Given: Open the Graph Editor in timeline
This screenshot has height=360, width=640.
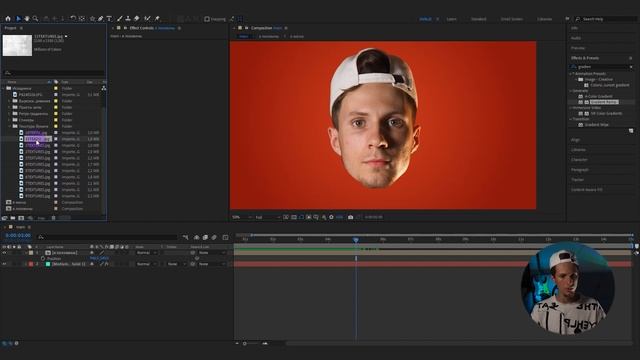Looking at the screenshot, I should (x=225, y=237).
